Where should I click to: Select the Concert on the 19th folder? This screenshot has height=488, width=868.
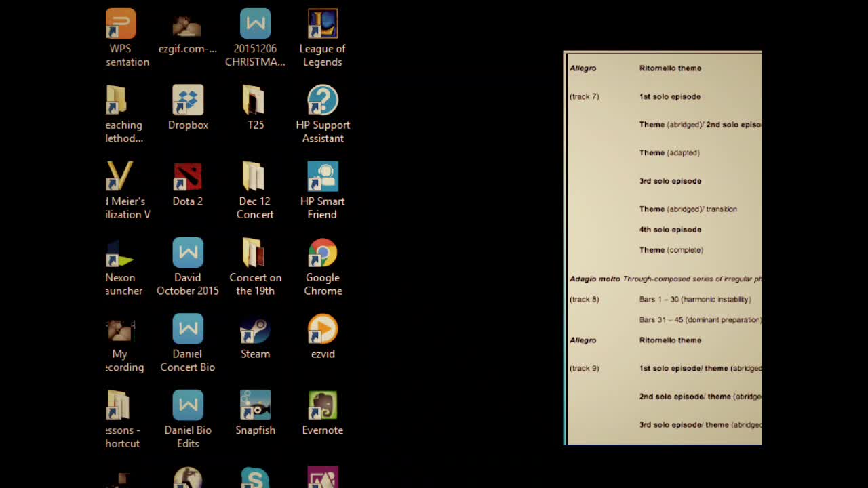[255, 253]
